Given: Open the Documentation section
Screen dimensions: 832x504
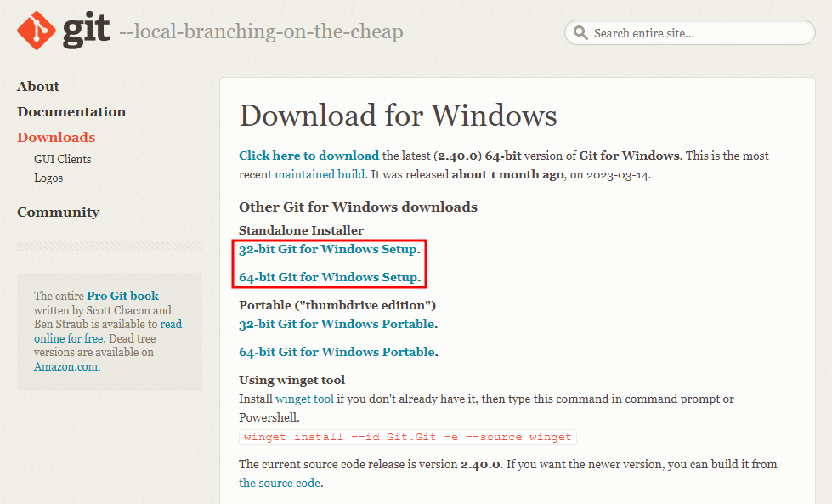Looking at the screenshot, I should click(71, 112).
